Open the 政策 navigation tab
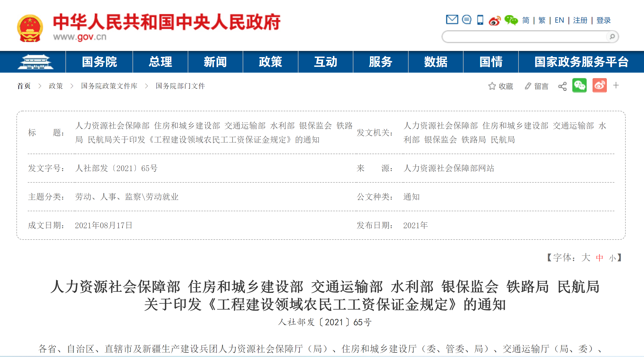The height and width of the screenshot is (357, 644). pyautogui.click(x=271, y=62)
